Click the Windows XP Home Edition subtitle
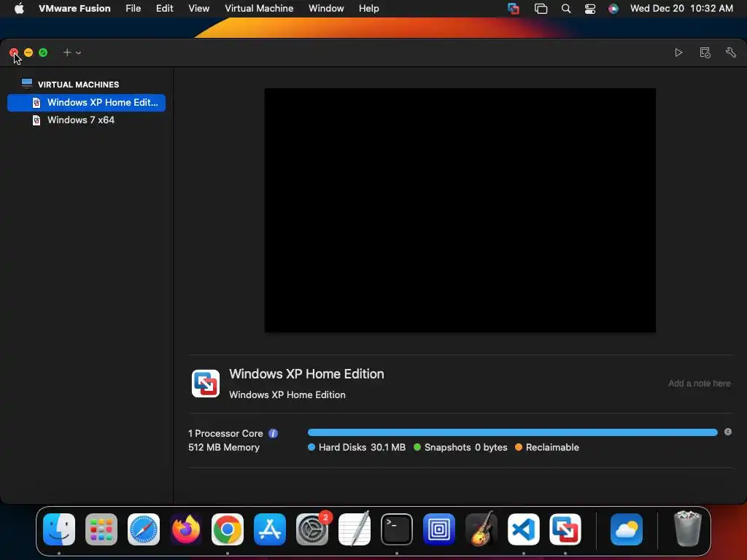Viewport: 747px width, 560px height. 287,394
